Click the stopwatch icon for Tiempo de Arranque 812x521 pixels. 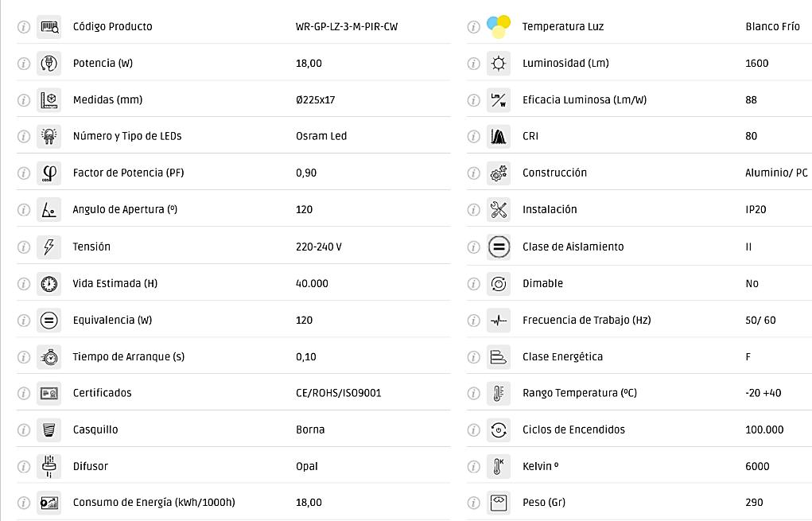[49, 356]
